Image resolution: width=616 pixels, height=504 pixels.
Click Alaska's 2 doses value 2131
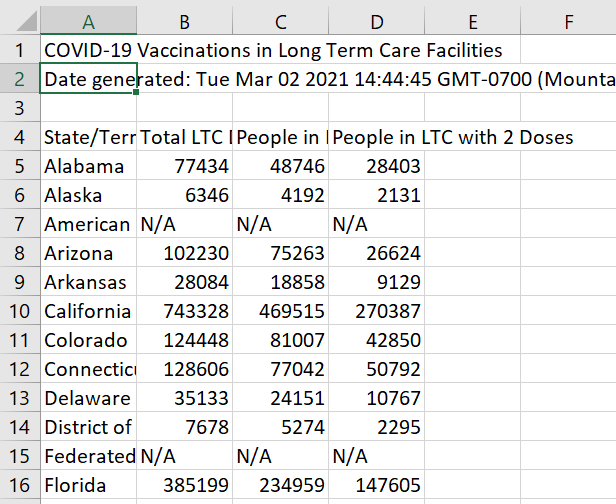click(377, 195)
